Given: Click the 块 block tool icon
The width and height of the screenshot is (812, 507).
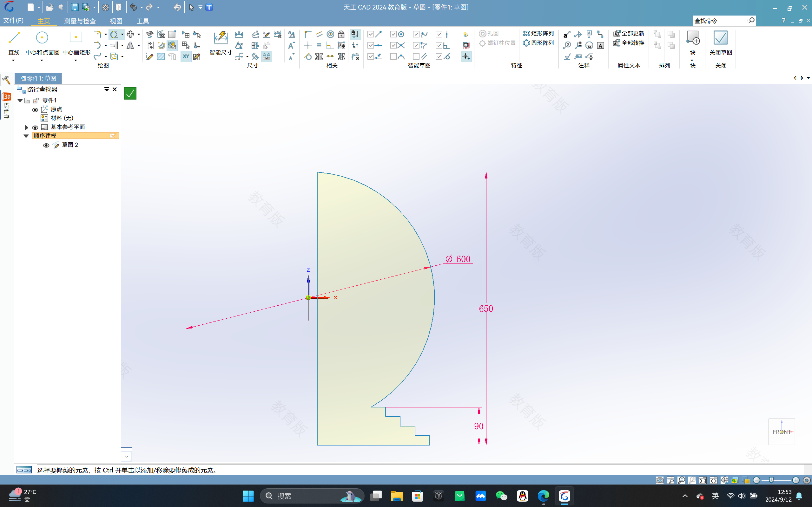Looking at the screenshot, I should coord(693,37).
